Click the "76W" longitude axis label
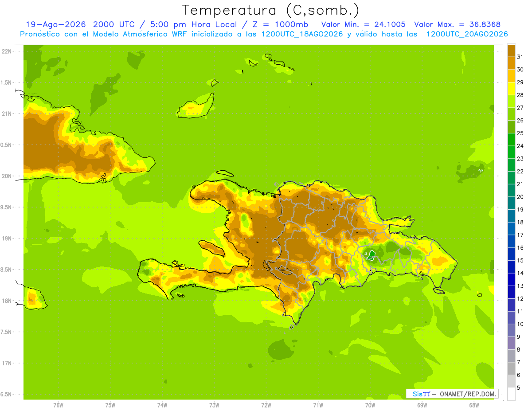The height and width of the screenshot is (411, 532). click(58, 405)
